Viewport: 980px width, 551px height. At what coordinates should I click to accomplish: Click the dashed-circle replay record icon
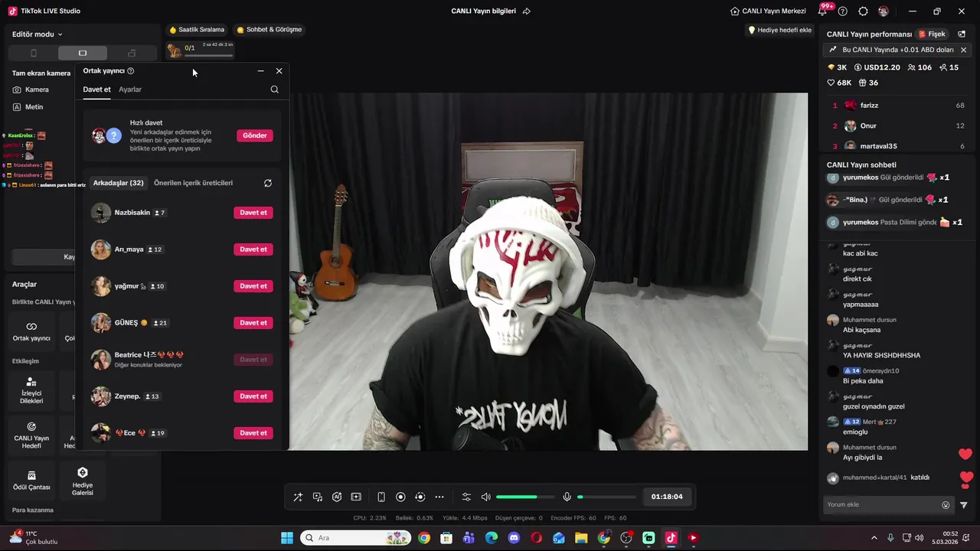point(420,497)
